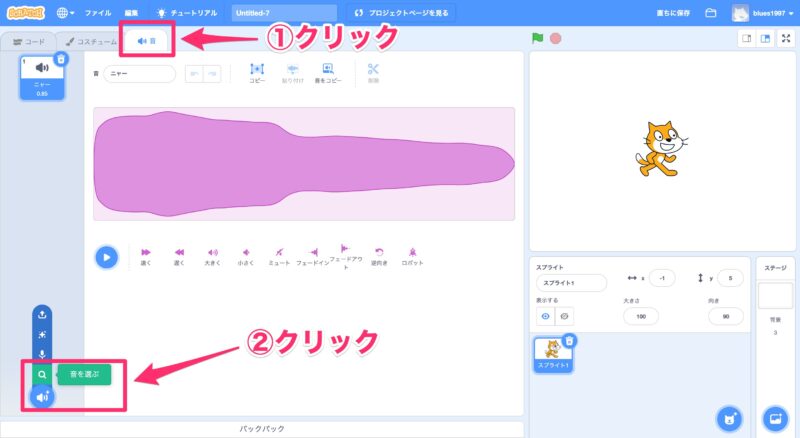Click the scissors 削除 delete icon

[374, 73]
